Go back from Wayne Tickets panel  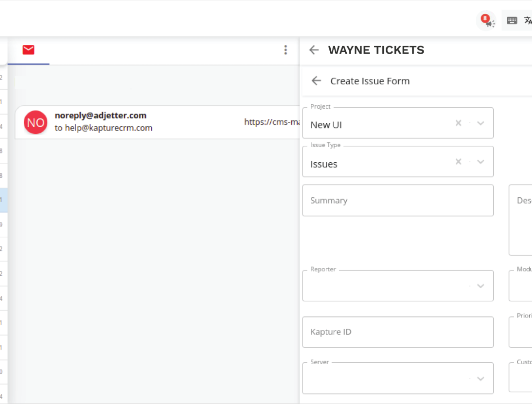coord(314,50)
